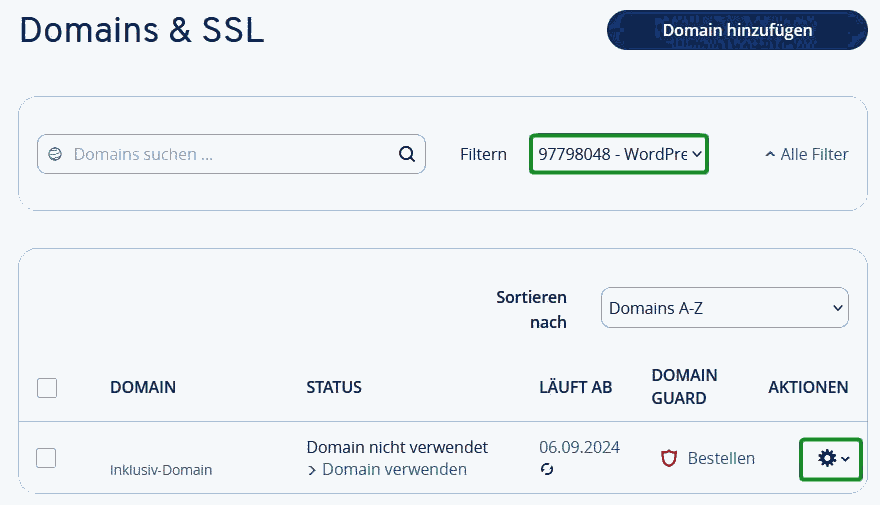
Task: Click the DOMAIN column header
Action: click(143, 387)
